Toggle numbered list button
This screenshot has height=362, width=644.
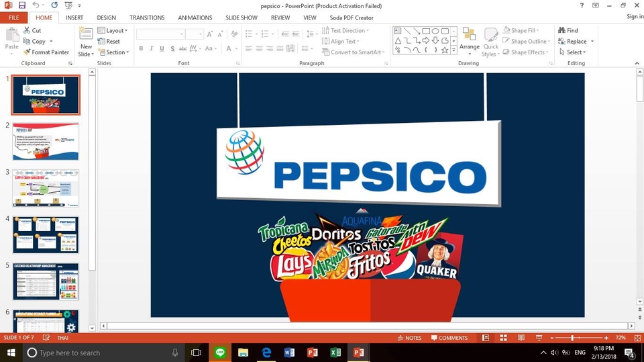click(x=265, y=34)
